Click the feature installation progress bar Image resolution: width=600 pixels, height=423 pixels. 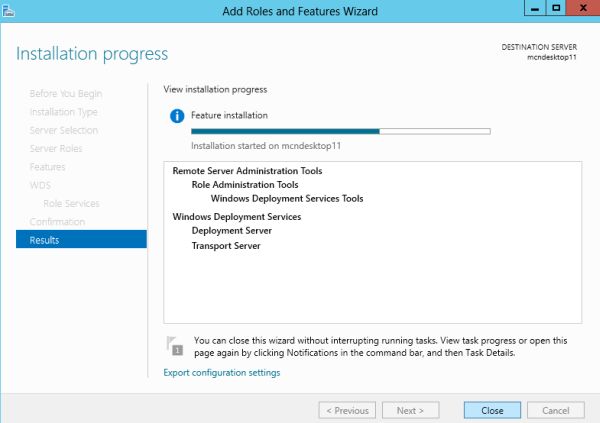point(341,131)
